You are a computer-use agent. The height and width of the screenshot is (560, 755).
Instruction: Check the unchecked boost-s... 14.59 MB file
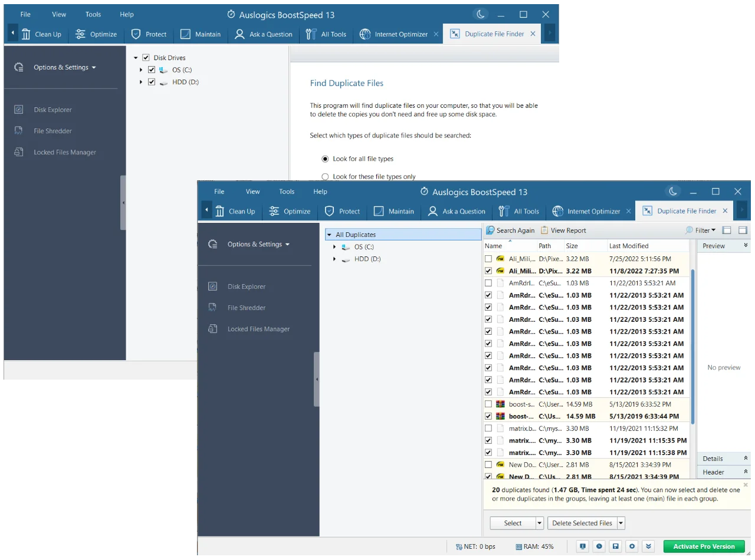(x=488, y=404)
